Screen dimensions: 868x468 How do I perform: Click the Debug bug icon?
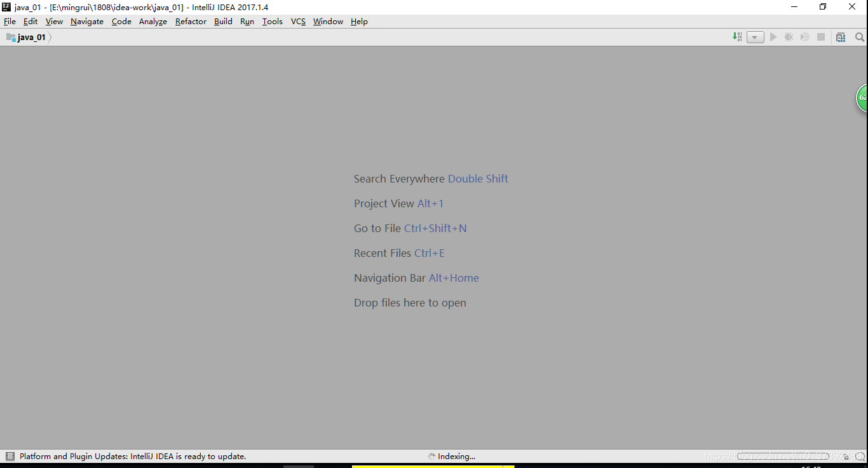pos(789,37)
